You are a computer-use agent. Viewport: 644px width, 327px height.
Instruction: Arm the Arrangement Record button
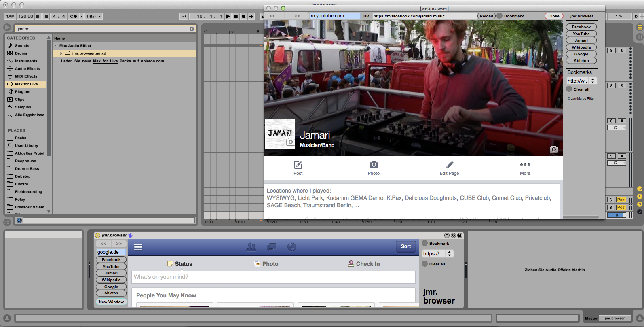243,17
